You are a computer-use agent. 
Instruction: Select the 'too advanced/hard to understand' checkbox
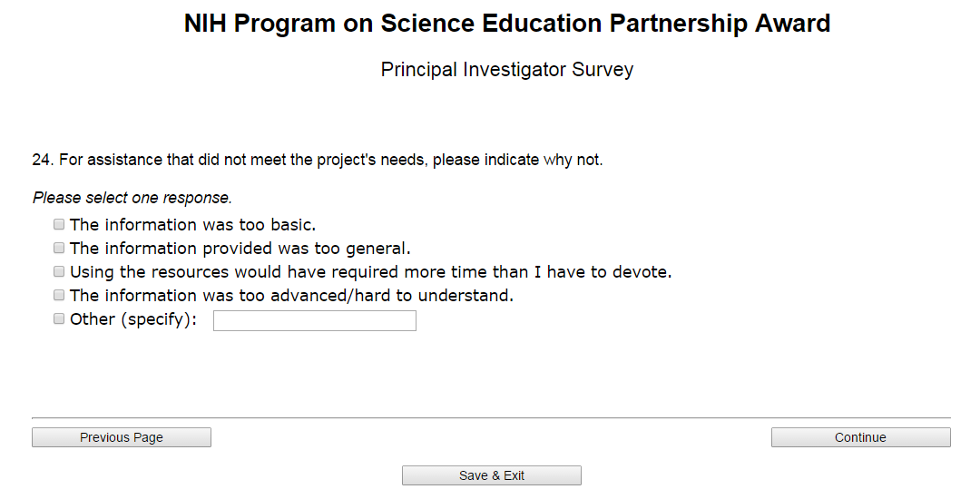point(59,295)
